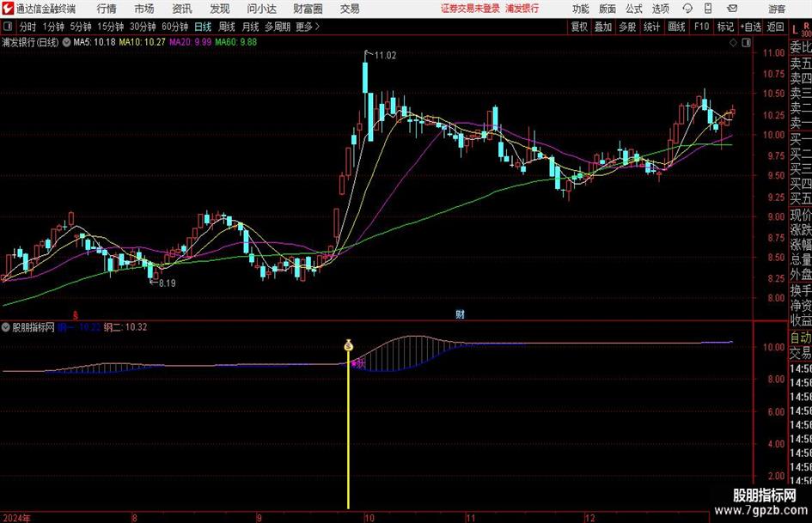
Task: Add stock via +自选 button
Action: tap(750, 27)
